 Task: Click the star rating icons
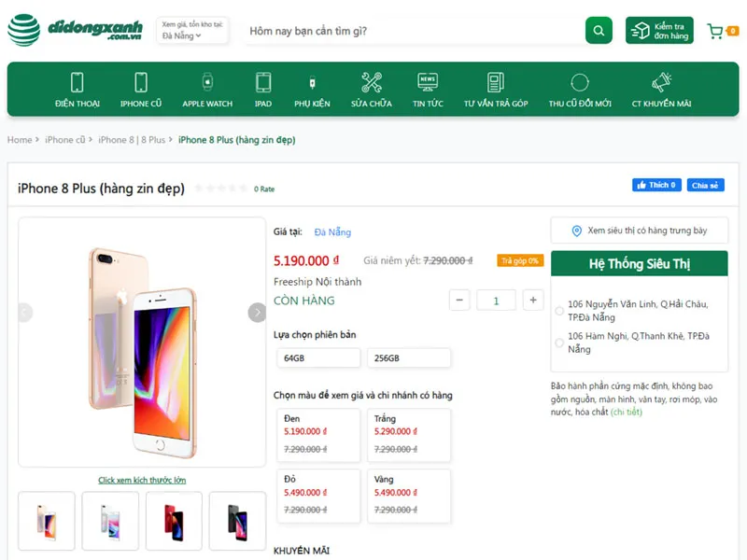coord(221,189)
